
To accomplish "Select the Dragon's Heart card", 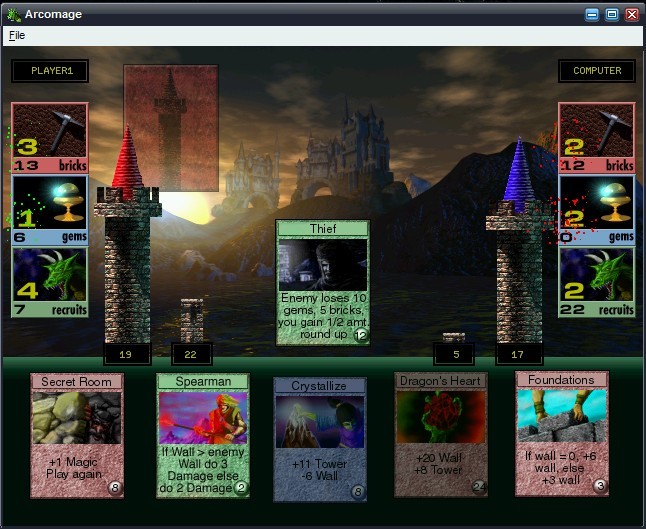I will pos(441,435).
